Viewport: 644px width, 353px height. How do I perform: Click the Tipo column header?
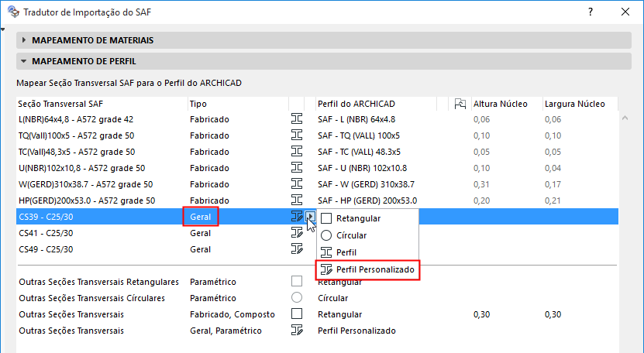(198, 104)
